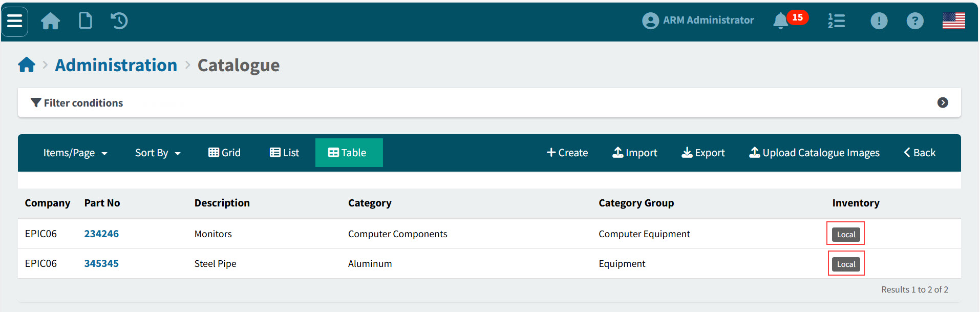Click the exclamation alert icon
Image resolution: width=980 pixels, height=312 pixels.
[879, 21]
